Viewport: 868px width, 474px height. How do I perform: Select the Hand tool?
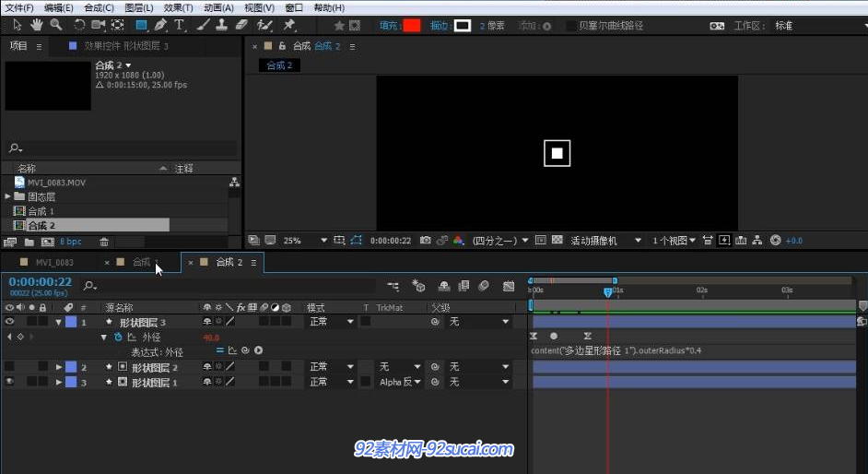point(37,25)
